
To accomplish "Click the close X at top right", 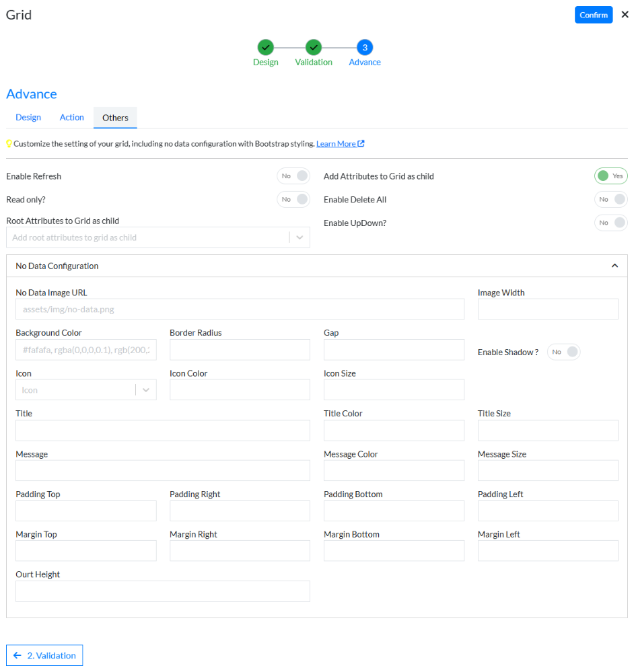I will click(625, 15).
